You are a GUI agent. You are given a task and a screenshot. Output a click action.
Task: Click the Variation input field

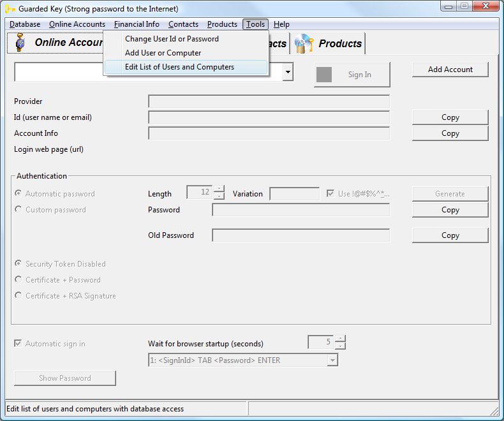(x=295, y=194)
